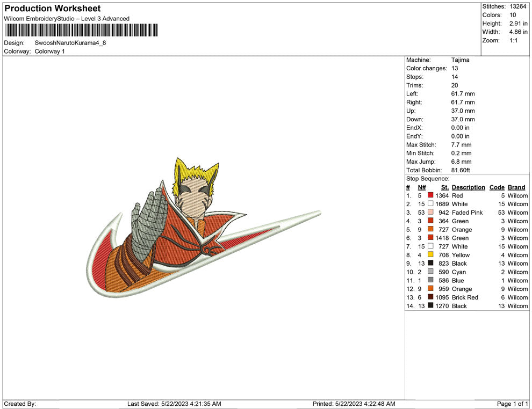Viewport: 532px width, 409px height.
Task: Click the Max Stitch value 7.7 mm
Action: tap(461, 145)
